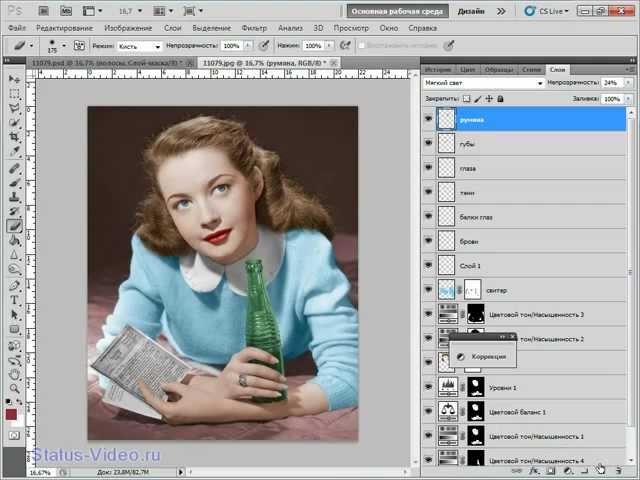This screenshot has height=480, width=640.
Task: Open the brush preset picker arrow
Action: click(64, 46)
